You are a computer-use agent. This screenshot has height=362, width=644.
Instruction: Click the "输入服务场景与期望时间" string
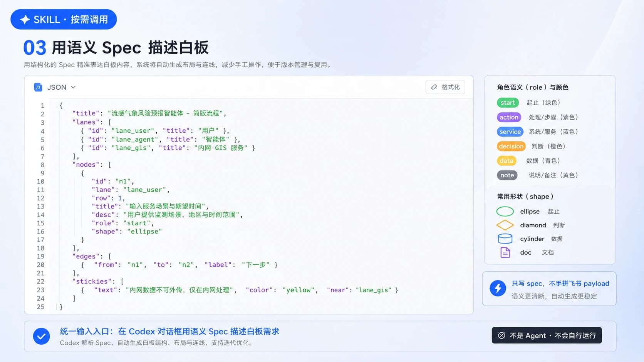[166, 207]
